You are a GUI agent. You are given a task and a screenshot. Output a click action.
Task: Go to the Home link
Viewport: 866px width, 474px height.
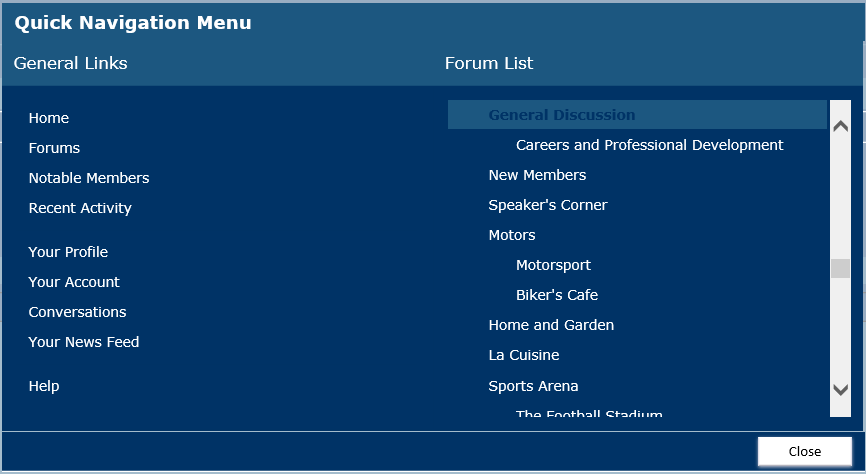pyautogui.click(x=49, y=118)
